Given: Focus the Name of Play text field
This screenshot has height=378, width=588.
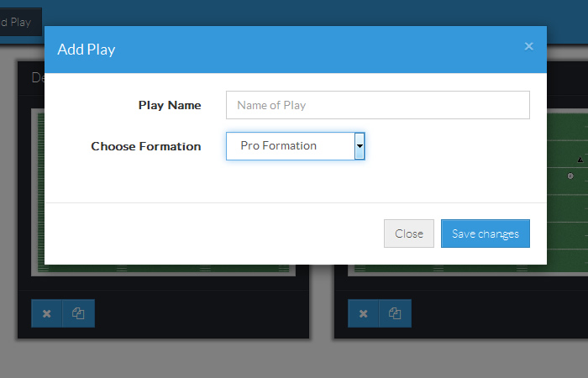Looking at the screenshot, I should [377, 105].
